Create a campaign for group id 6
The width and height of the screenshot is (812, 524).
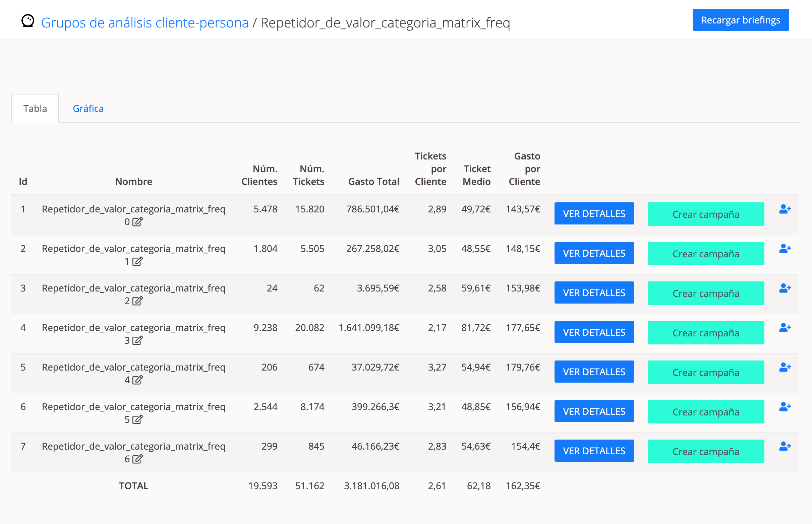point(705,412)
